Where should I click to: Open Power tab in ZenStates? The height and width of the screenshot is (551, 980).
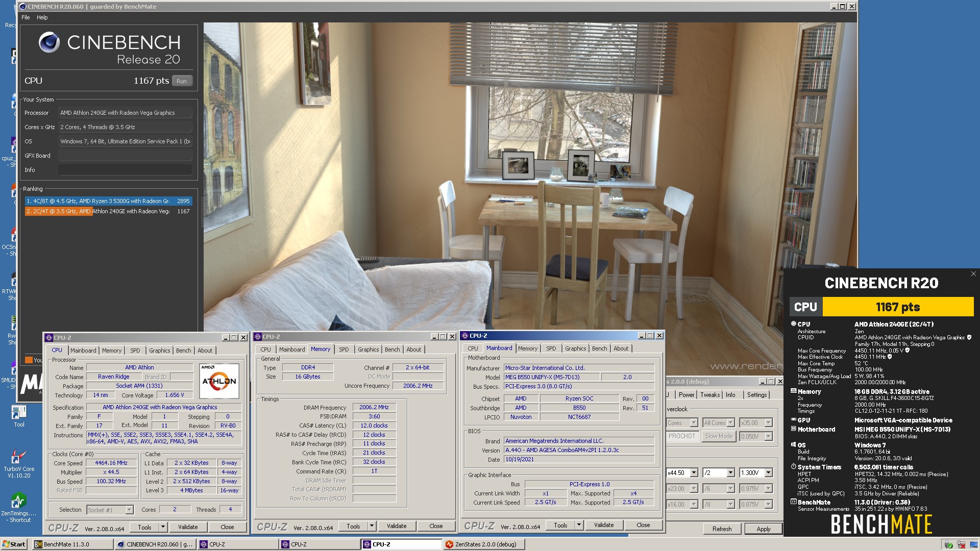pyautogui.click(x=687, y=395)
